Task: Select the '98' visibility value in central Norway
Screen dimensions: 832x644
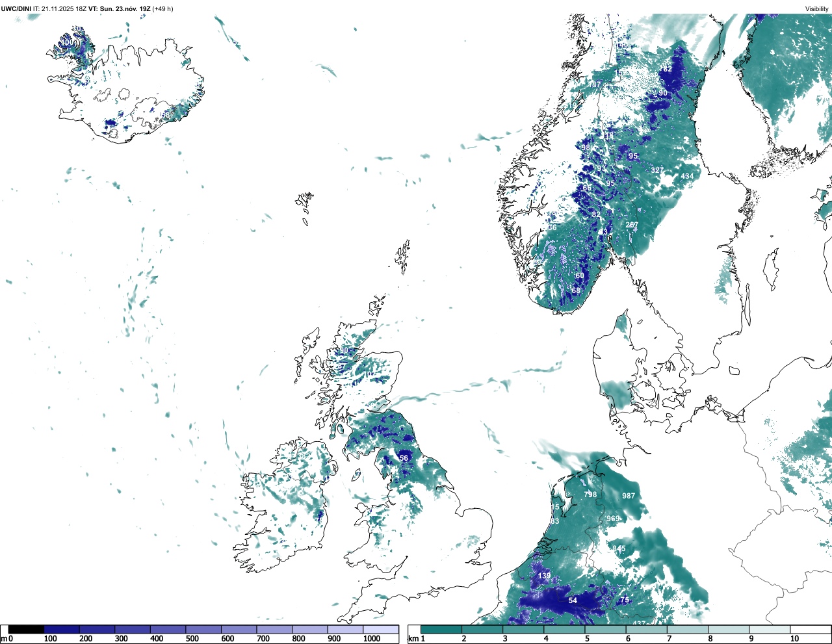Action: [586, 148]
